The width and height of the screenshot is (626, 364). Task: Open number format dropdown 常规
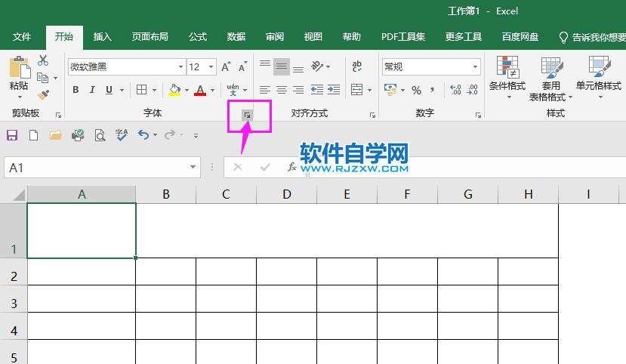click(x=475, y=66)
